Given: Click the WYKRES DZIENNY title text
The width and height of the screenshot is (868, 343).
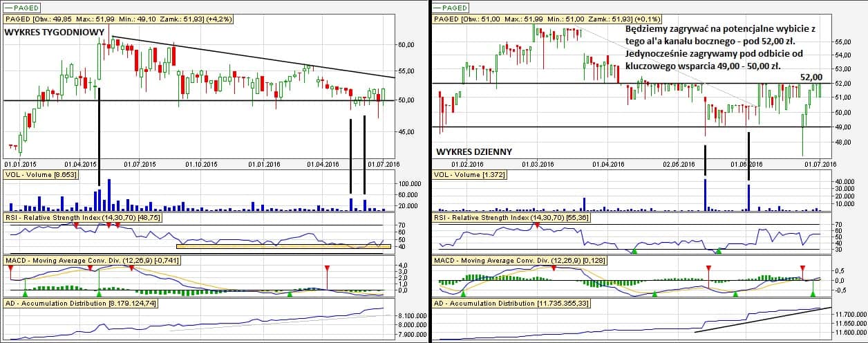Looking at the screenshot, I should [x=475, y=151].
